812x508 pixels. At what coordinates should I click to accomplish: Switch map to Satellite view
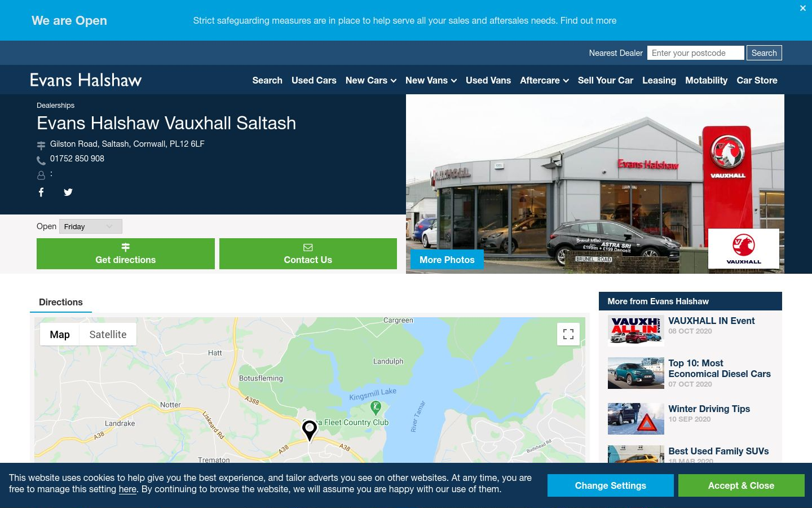(x=108, y=334)
